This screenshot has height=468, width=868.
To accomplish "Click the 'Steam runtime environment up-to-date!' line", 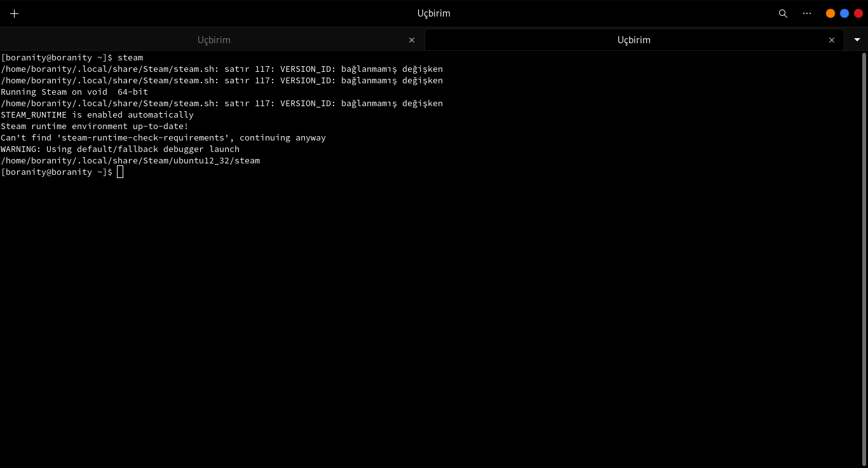I will (x=95, y=126).
